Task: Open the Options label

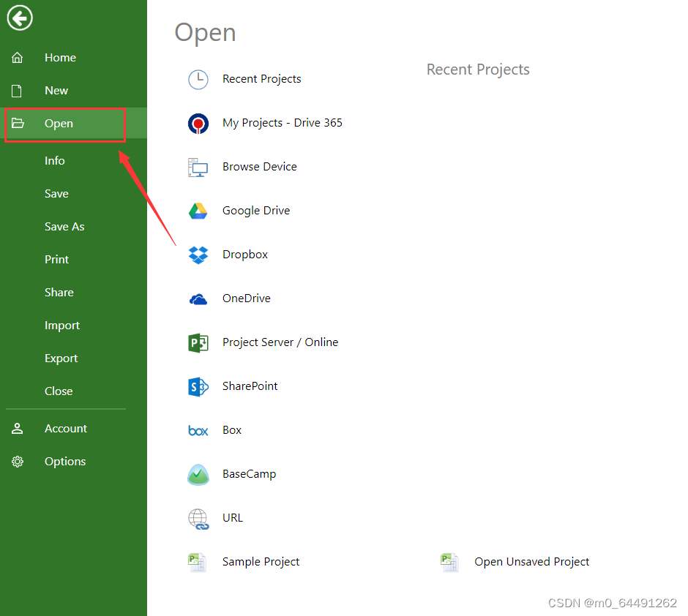Action: [65, 461]
